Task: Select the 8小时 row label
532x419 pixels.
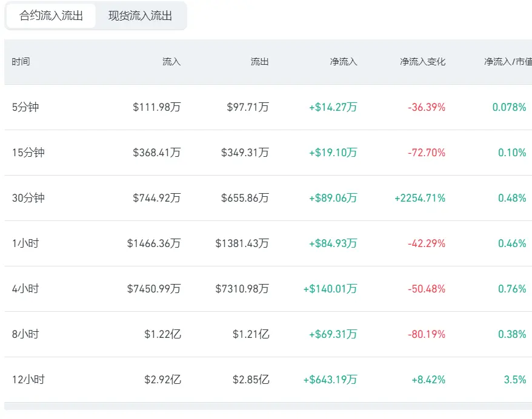Action: [25, 334]
